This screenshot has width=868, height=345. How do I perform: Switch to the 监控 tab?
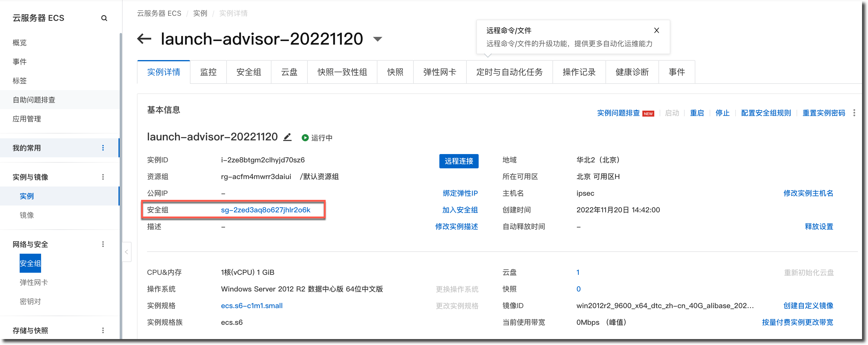[208, 72]
